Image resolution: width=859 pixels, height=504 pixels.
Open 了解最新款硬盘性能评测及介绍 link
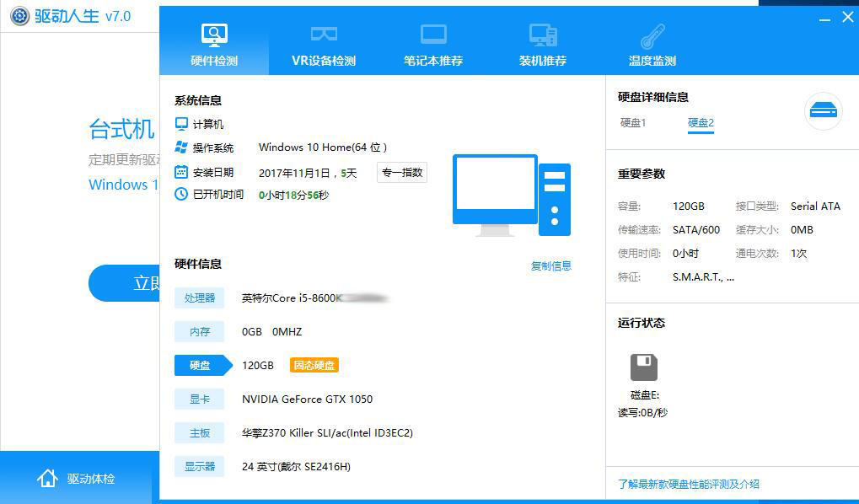(688, 484)
